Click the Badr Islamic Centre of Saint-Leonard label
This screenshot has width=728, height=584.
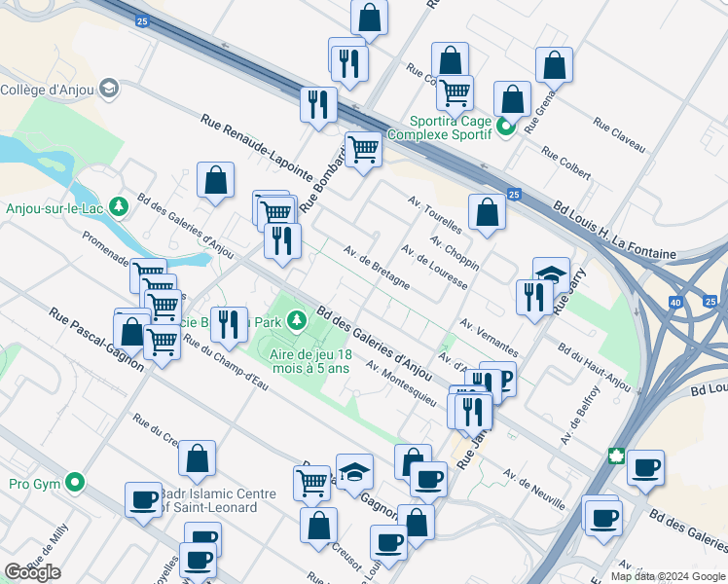[219, 500]
